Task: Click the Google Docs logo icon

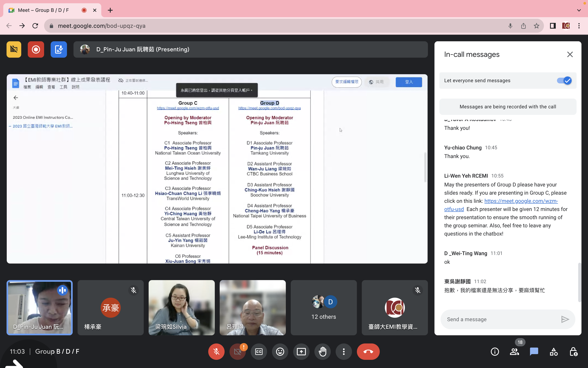Action: coord(16,83)
